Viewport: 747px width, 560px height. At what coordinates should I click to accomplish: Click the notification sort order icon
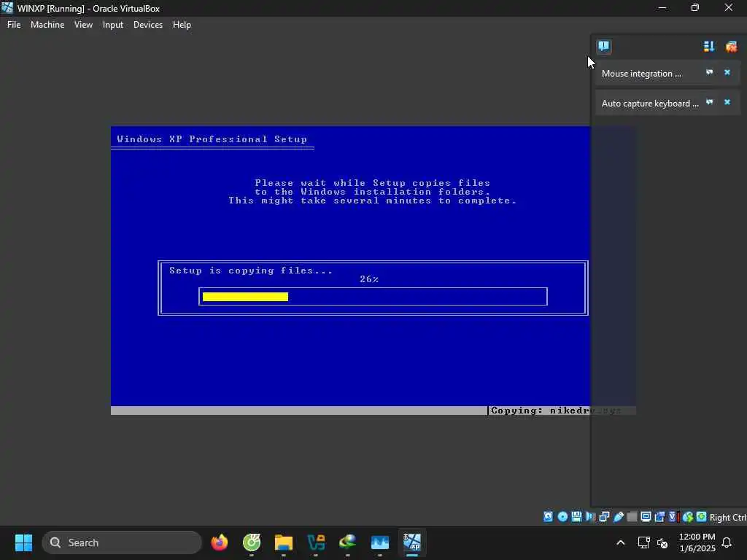[x=709, y=46]
